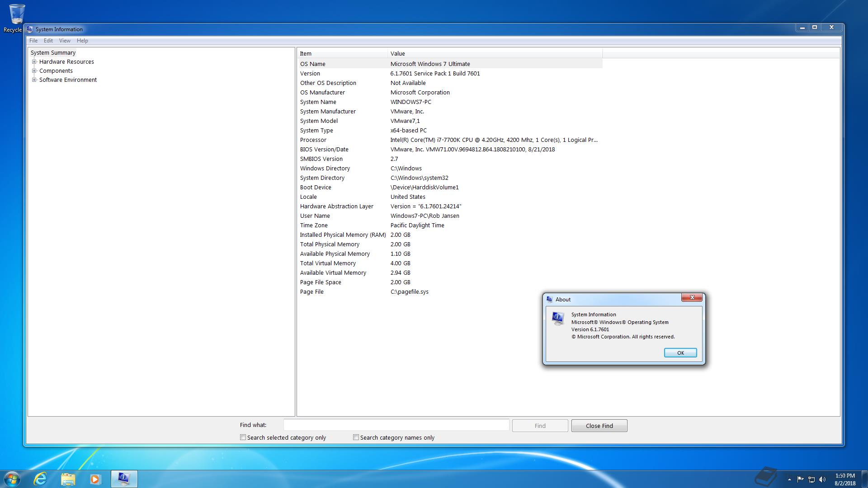Select Components label in tree
The height and width of the screenshot is (488, 868).
56,71
